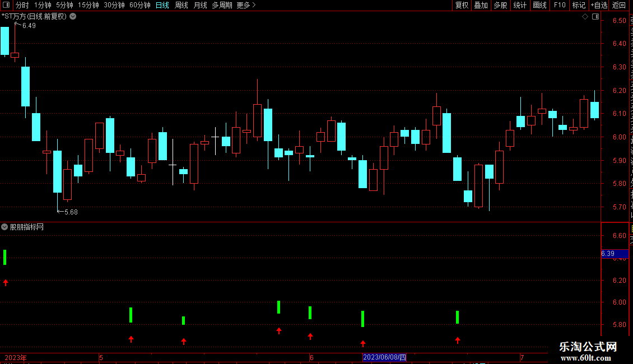The image size is (633, 364).
Task: Click the 5.80 indicator axis label
Action: pyautogui.click(x=619, y=324)
